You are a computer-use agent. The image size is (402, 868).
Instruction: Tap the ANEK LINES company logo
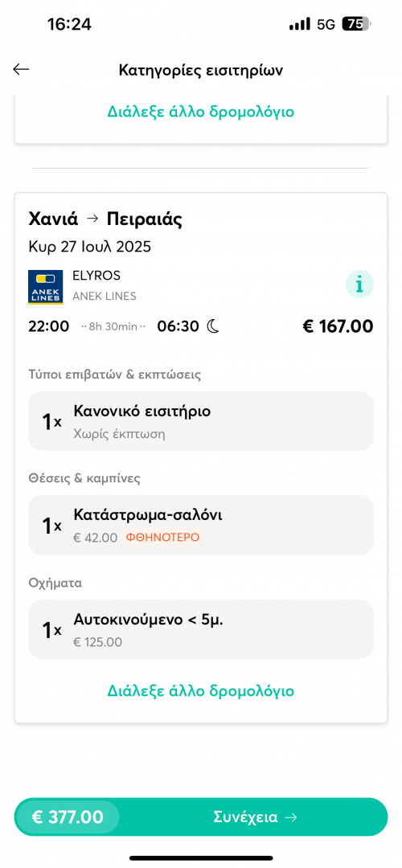tap(45, 287)
